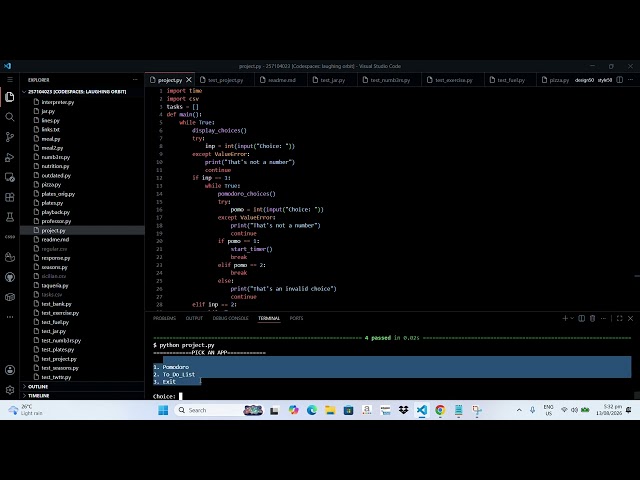Screen dimensions: 640x480
Task: Click the Windows taskbar Search box
Action: point(220,410)
